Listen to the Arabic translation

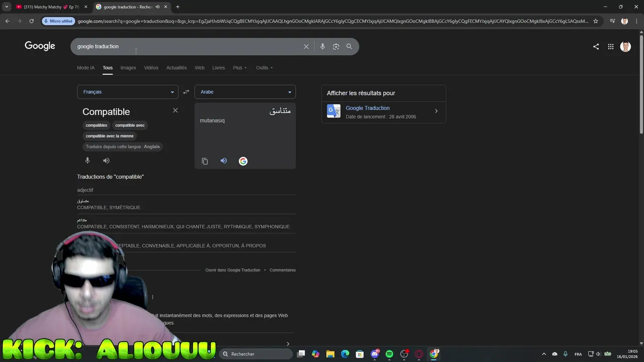(x=224, y=161)
